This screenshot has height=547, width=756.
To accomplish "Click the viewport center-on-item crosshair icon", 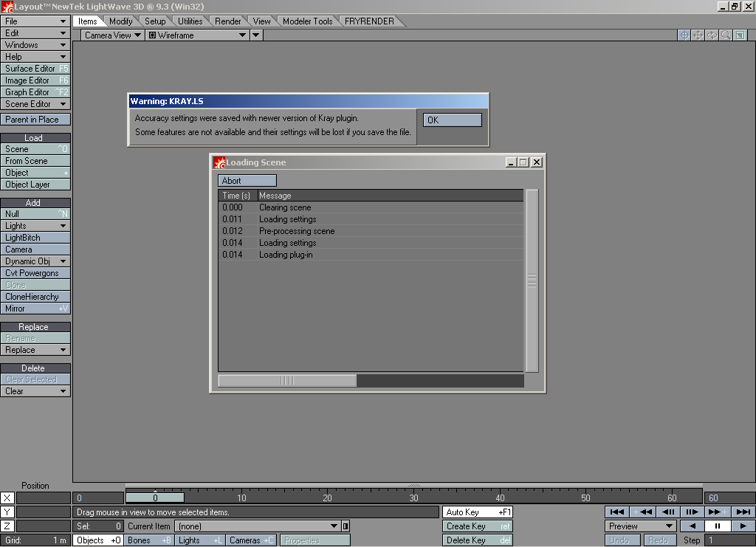I will coord(684,35).
